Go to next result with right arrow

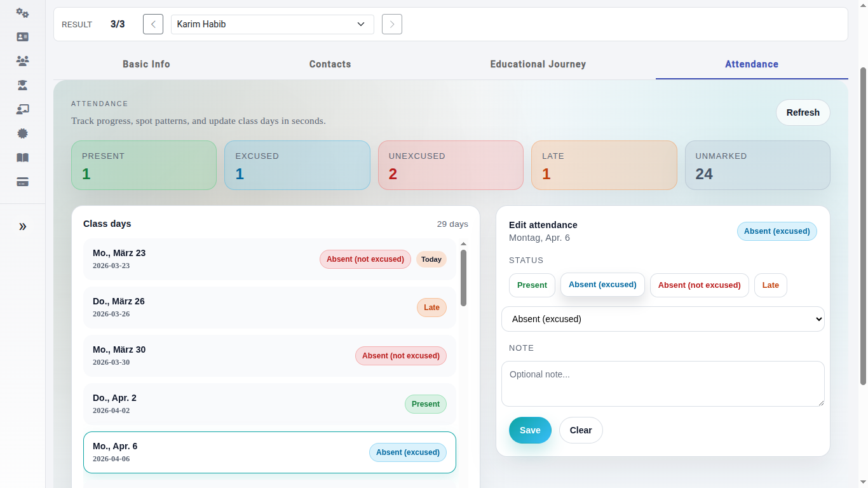click(392, 24)
